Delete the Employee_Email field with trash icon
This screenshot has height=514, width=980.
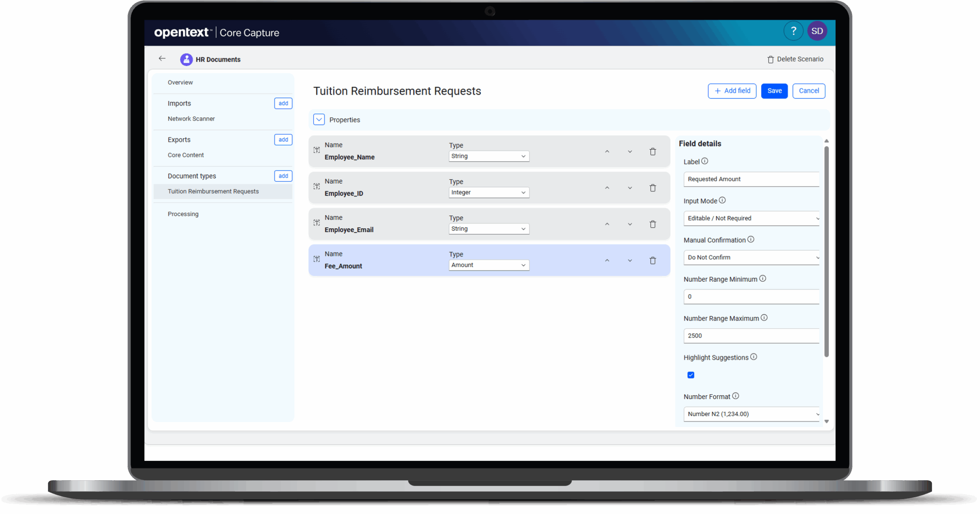[x=653, y=224]
